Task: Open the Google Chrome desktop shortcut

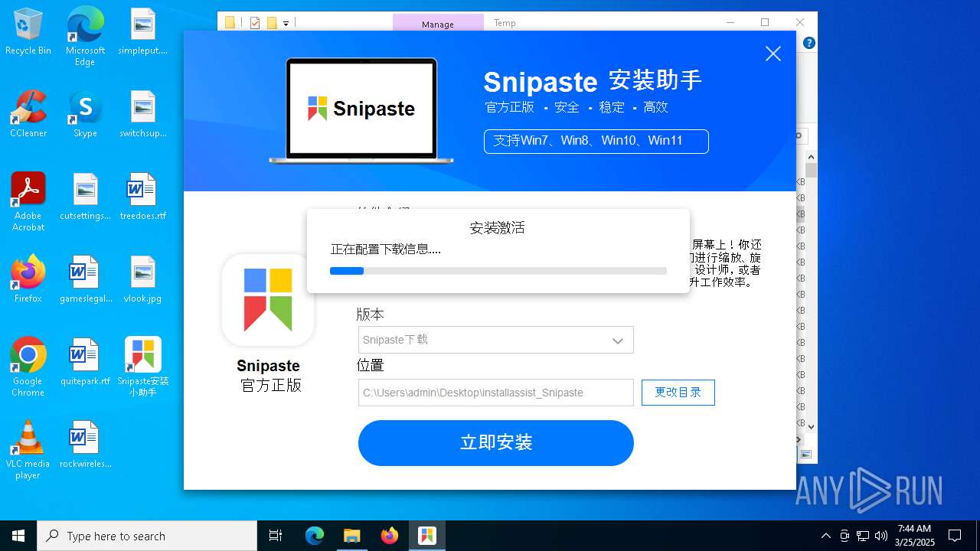Action: (x=28, y=367)
